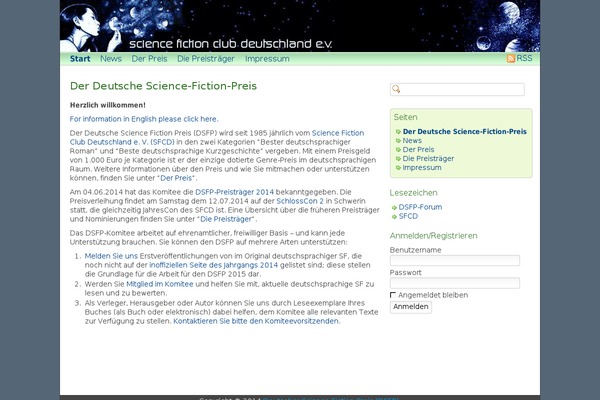Image resolution: width=600 pixels, height=400 pixels.
Task: Visit the SchlossCon 2 link
Action: point(300,201)
